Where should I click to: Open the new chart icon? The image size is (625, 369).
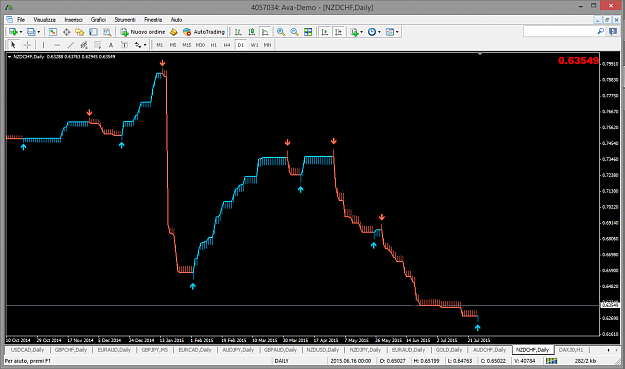coord(13,32)
